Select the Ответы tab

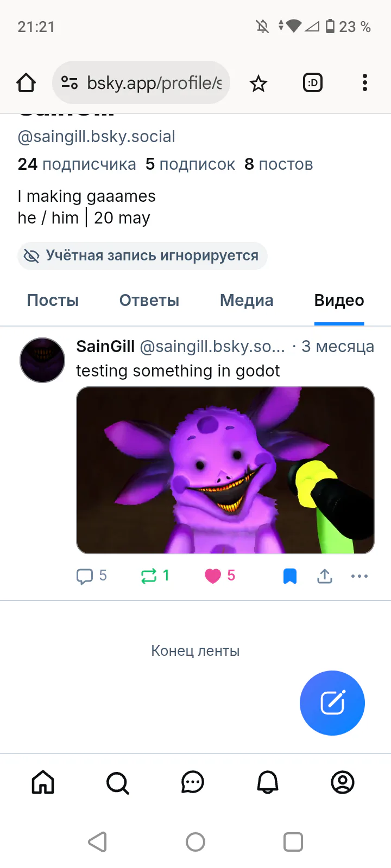[149, 301]
